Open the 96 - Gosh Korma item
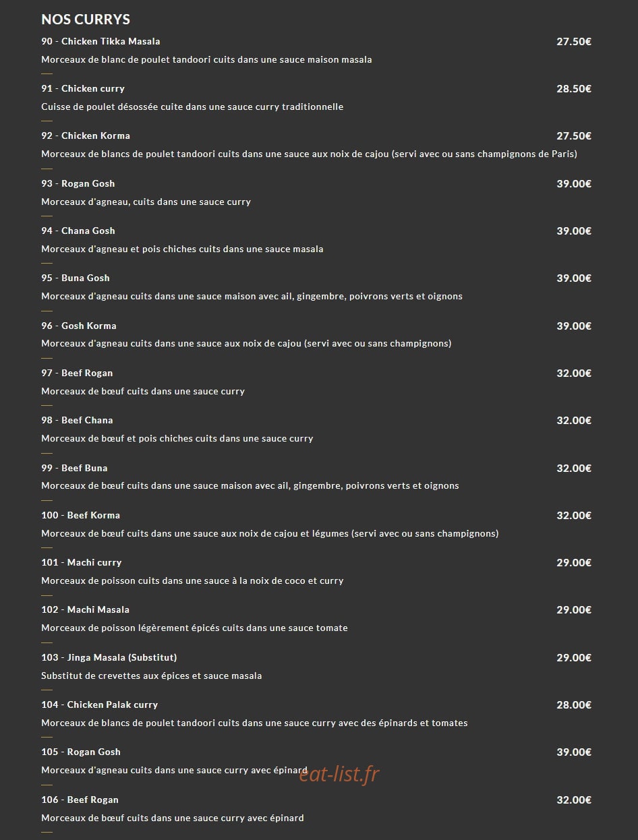 (79, 326)
